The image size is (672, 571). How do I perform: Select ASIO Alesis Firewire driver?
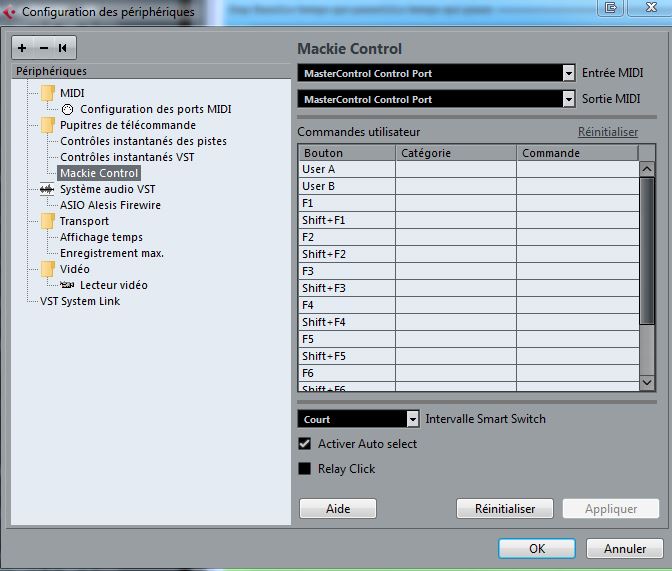pyautogui.click(x=110, y=205)
